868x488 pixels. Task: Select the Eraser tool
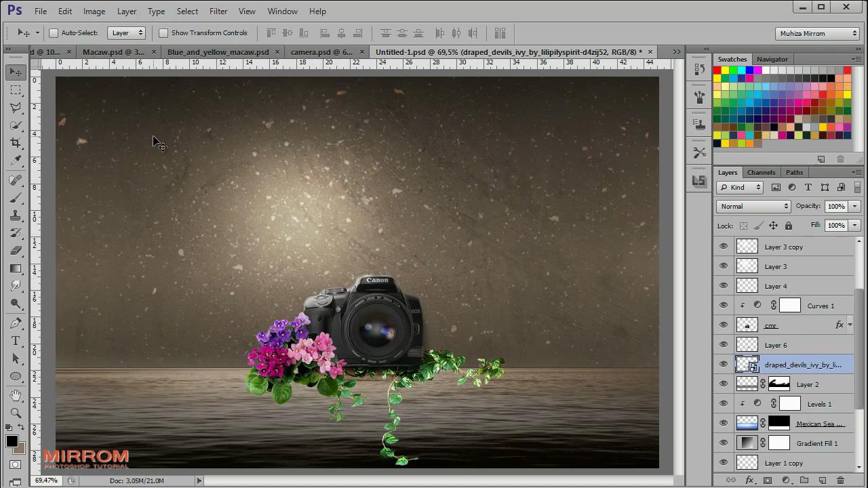tap(16, 251)
